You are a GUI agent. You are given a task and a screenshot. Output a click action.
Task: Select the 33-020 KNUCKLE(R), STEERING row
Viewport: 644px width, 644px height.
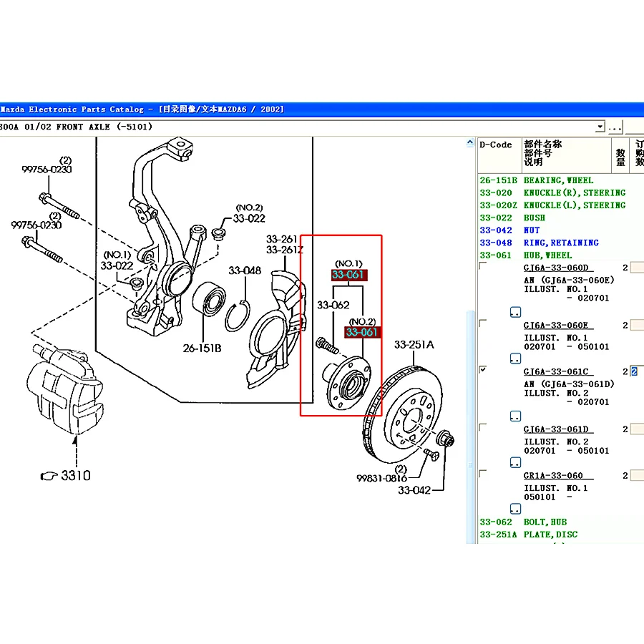pos(560,192)
